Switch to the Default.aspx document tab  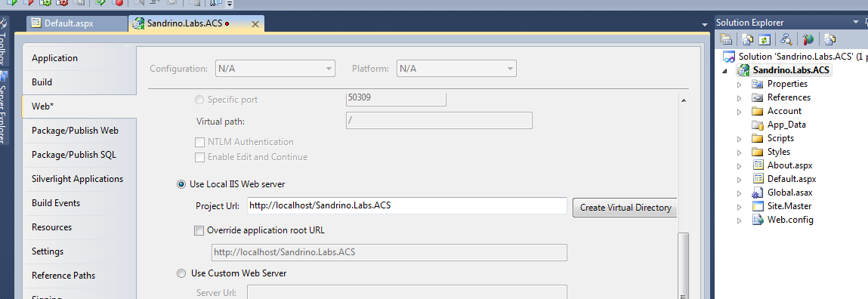coord(77,23)
